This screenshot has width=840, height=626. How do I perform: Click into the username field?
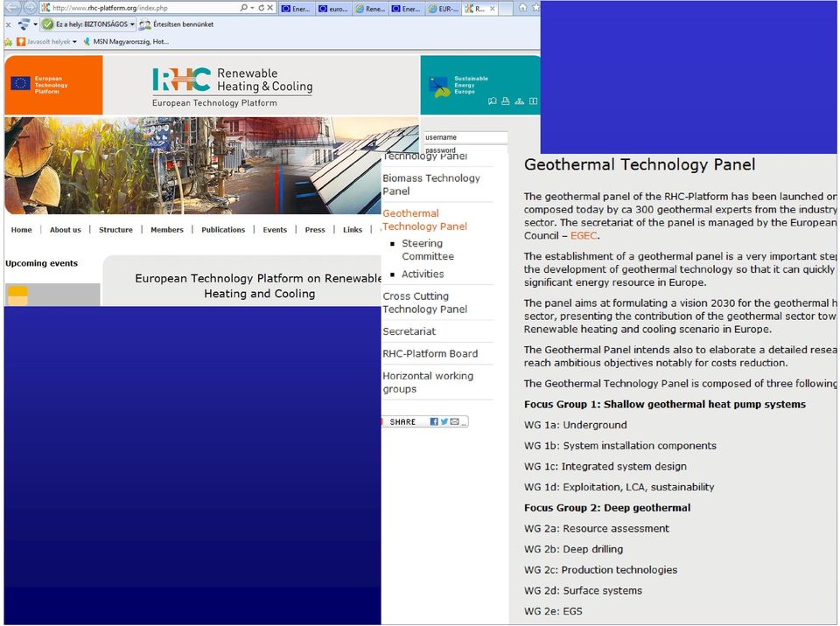[465, 137]
